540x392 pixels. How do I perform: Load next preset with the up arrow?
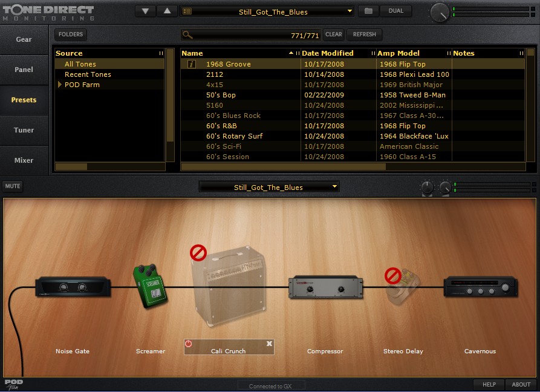coord(167,11)
